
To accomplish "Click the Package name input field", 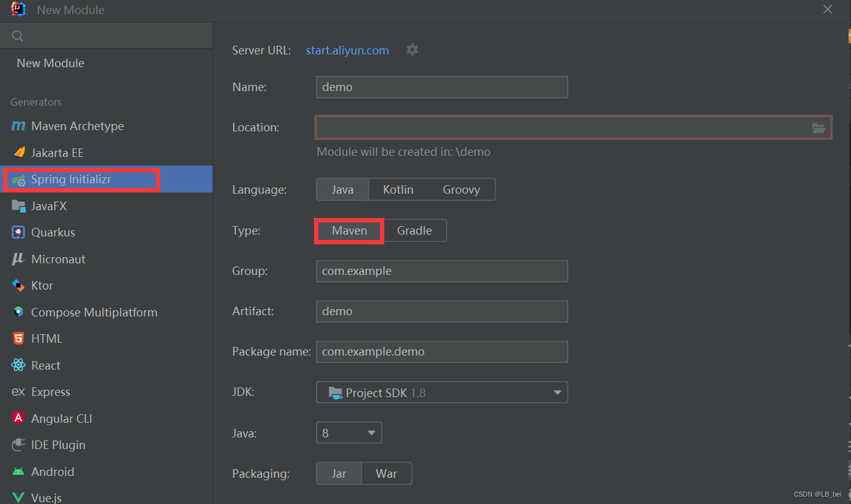I will [x=442, y=351].
